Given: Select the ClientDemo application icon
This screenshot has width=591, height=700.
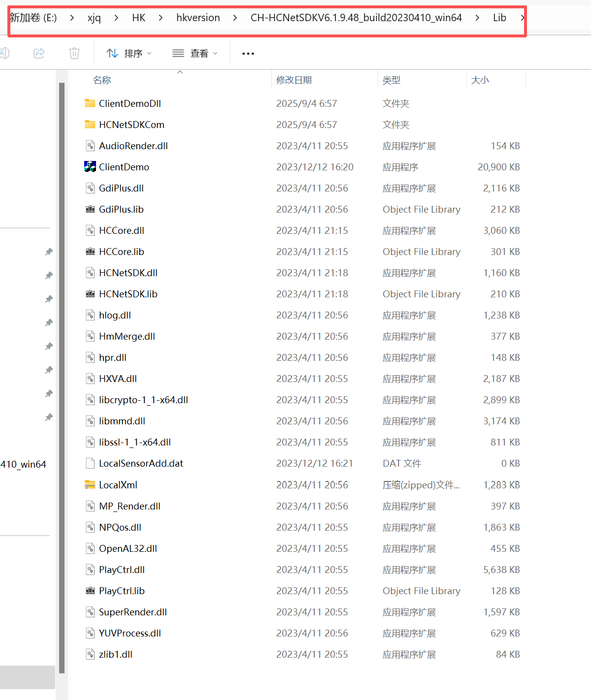Looking at the screenshot, I should pos(90,167).
